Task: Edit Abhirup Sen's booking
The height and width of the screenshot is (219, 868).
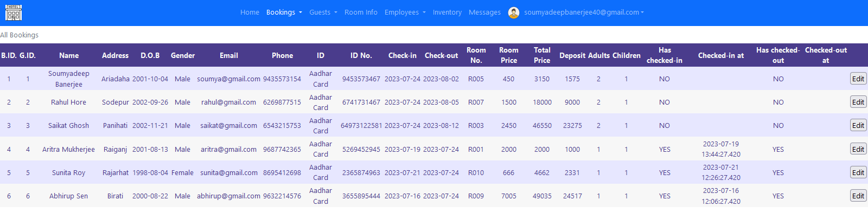Action: click(x=858, y=196)
